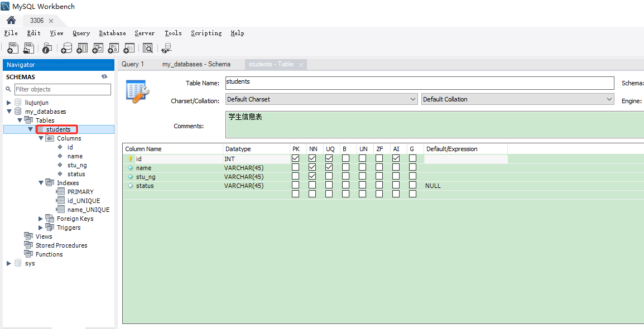644x329 pixels.
Task: Collapse the my_databases schema
Action: (x=9, y=111)
